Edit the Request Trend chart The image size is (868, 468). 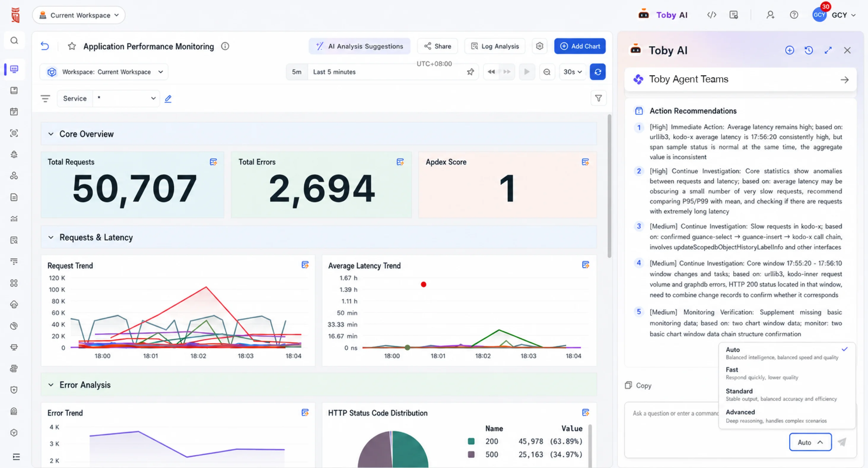(x=305, y=265)
